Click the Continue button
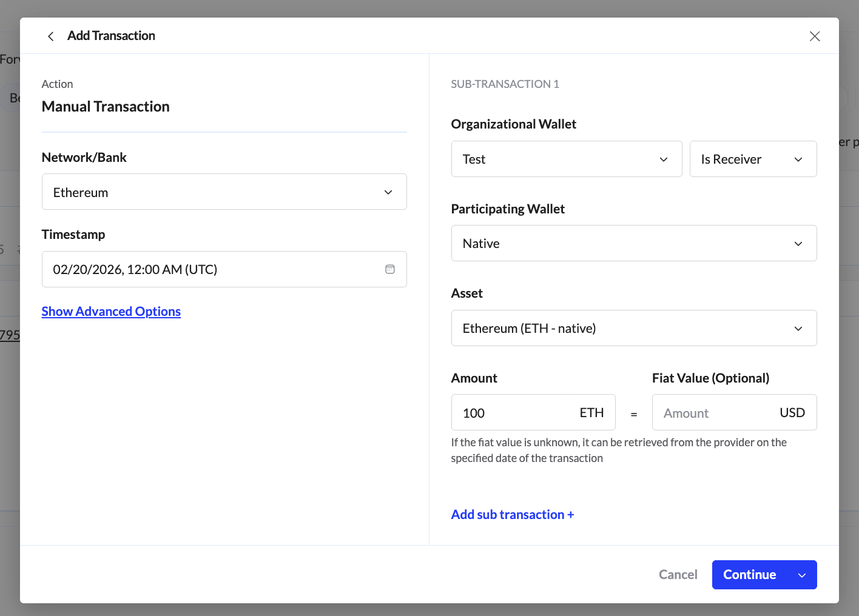 click(749, 575)
